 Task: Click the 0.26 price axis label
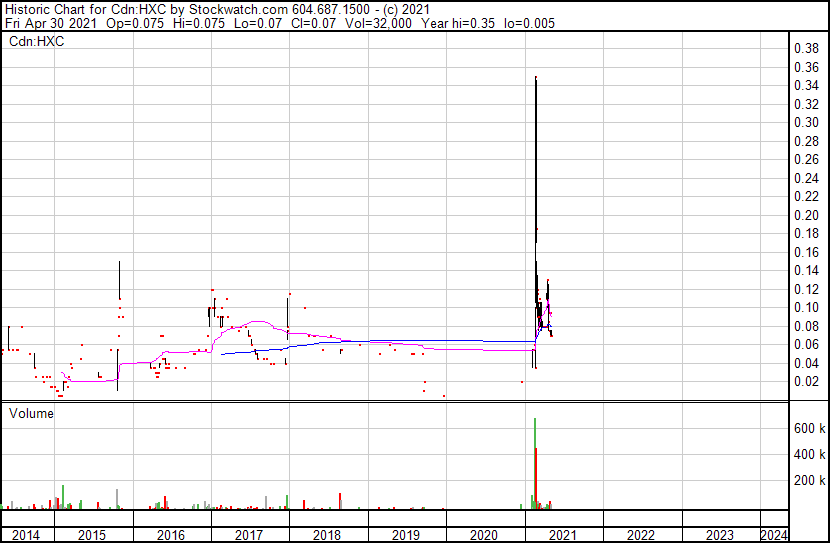coord(806,159)
